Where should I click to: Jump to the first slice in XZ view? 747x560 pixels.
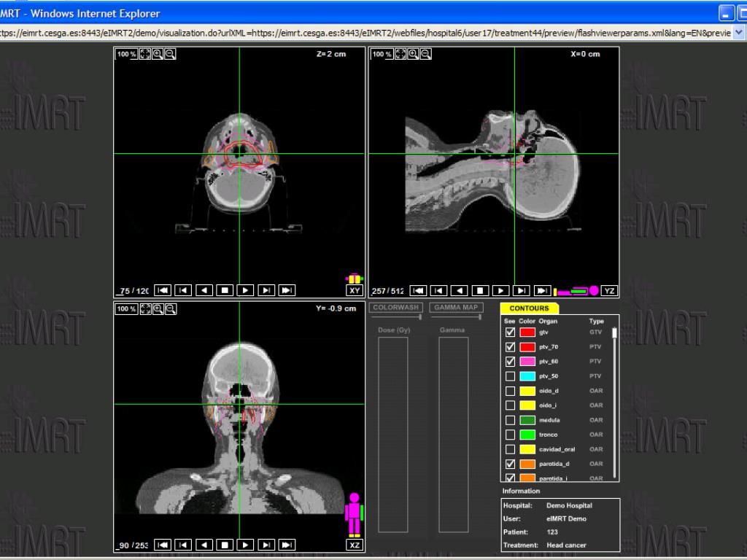tap(163, 545)
